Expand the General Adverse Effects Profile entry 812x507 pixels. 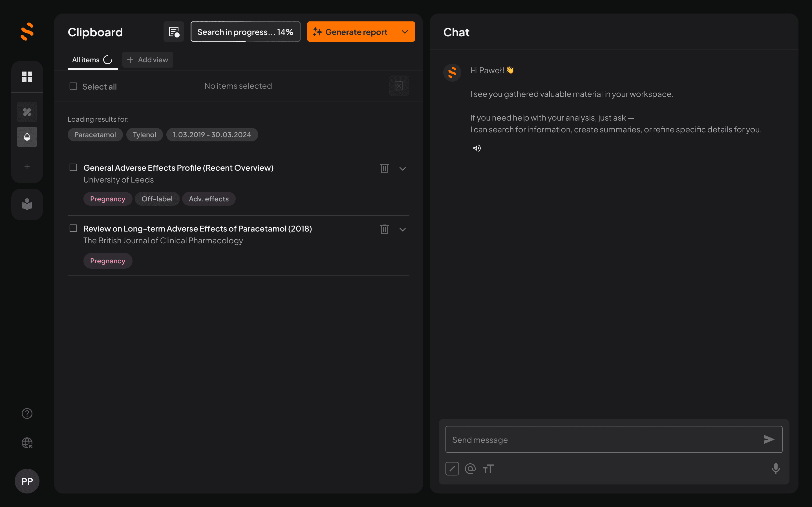[402, 169]
